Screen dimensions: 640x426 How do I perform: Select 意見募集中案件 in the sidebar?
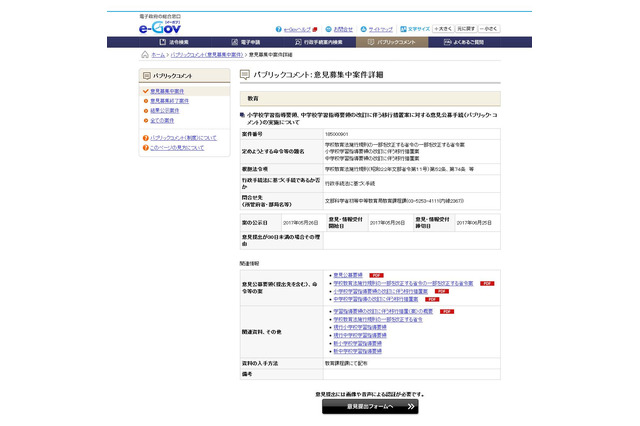[x=167, y=91]
